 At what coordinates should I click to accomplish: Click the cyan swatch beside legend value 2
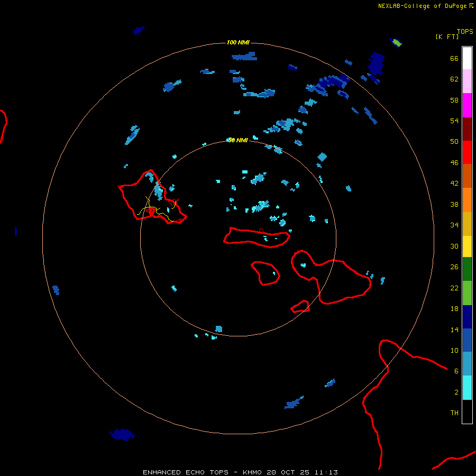pyautogui.click(x=467, y=388)
